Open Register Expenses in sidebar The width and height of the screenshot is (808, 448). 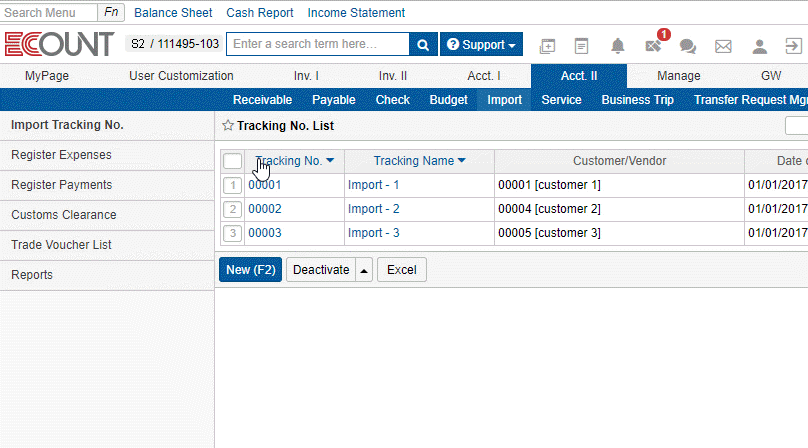coord(107,155)
